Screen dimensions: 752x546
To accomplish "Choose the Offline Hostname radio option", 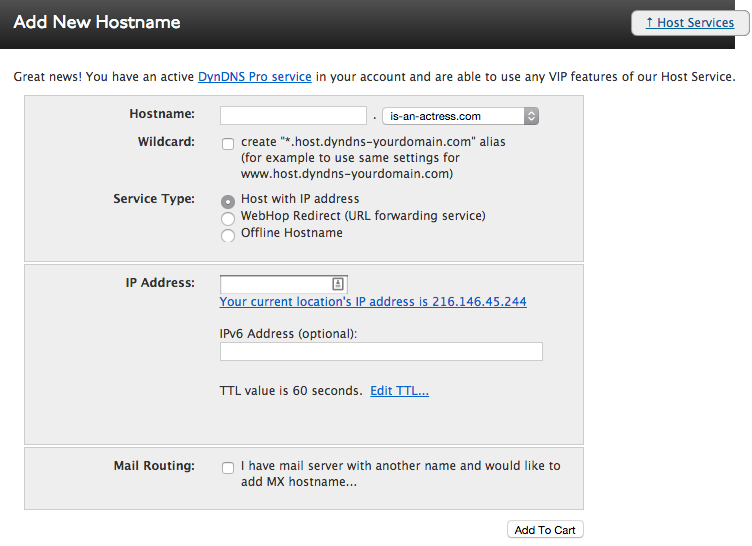I will point(228,236).
